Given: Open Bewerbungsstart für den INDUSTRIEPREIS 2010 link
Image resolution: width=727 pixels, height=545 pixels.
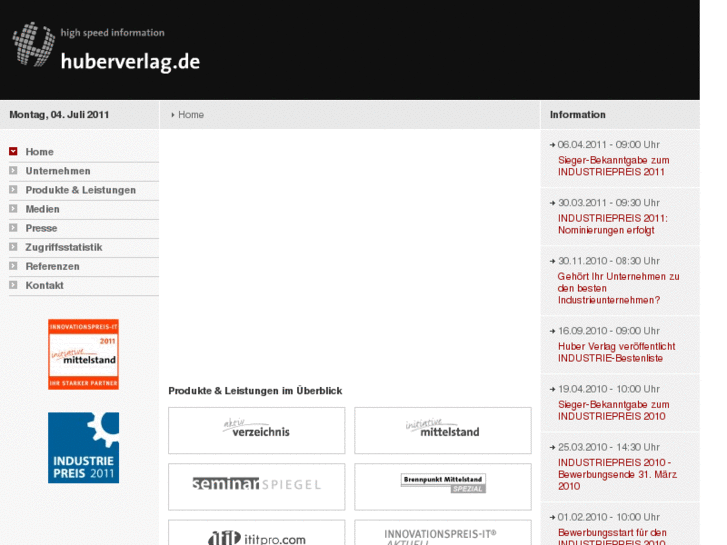Looking at the screenshot, I should tap(612, 537).
